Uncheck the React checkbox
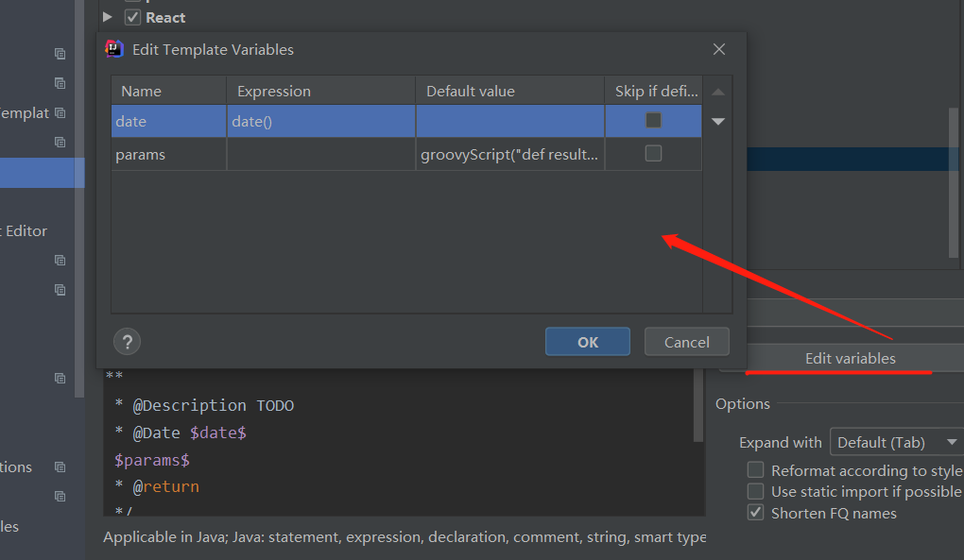Image resolution: width=964 pixels, height=560 pixels. click(x=131, y=16)
